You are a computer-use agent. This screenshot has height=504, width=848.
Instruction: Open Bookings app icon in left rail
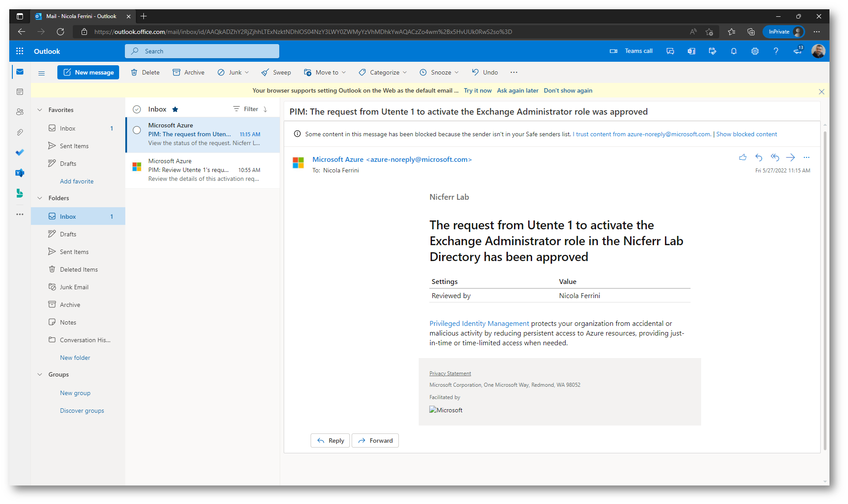coord(20,193)
